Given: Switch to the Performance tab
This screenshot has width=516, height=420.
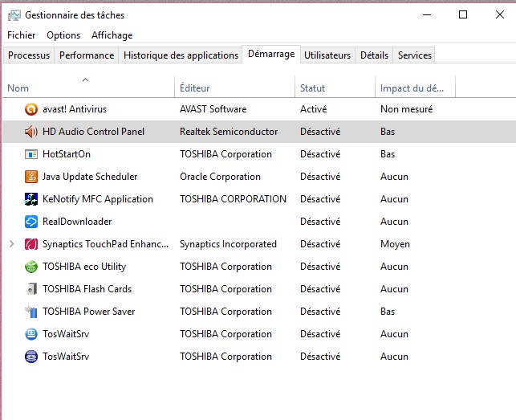Looking at the screenshot, I should tap(87, 55).
